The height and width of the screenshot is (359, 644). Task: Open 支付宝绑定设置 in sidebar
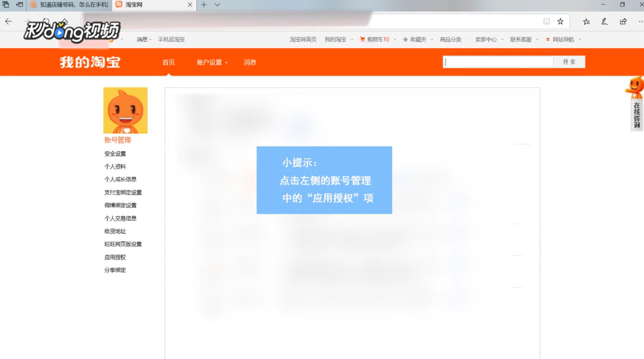point(123,192)
